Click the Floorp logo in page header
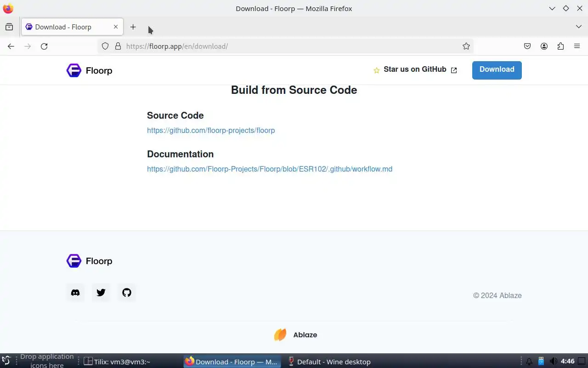The width and height of the screenshot is (588, 368). (90, 70)
